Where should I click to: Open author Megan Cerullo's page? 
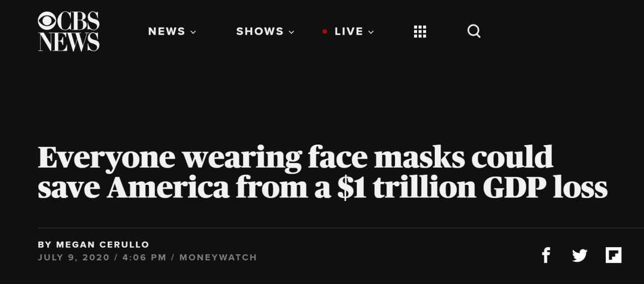click(103, 245)
